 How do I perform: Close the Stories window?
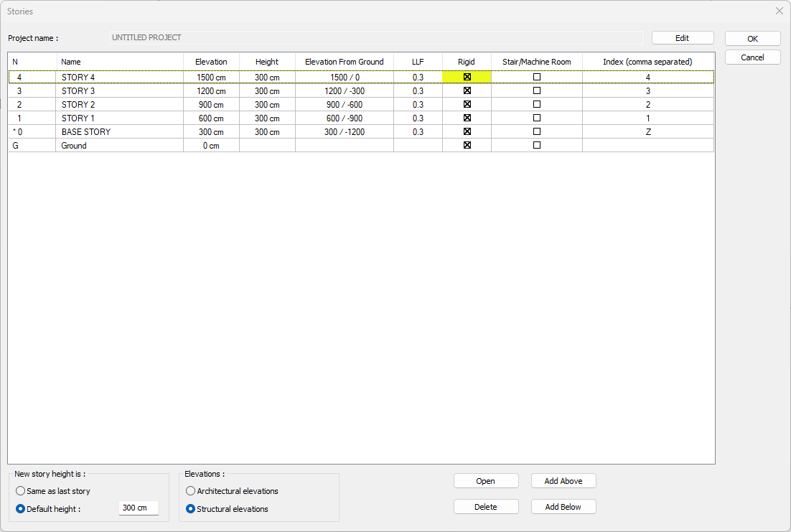(780, 11)
